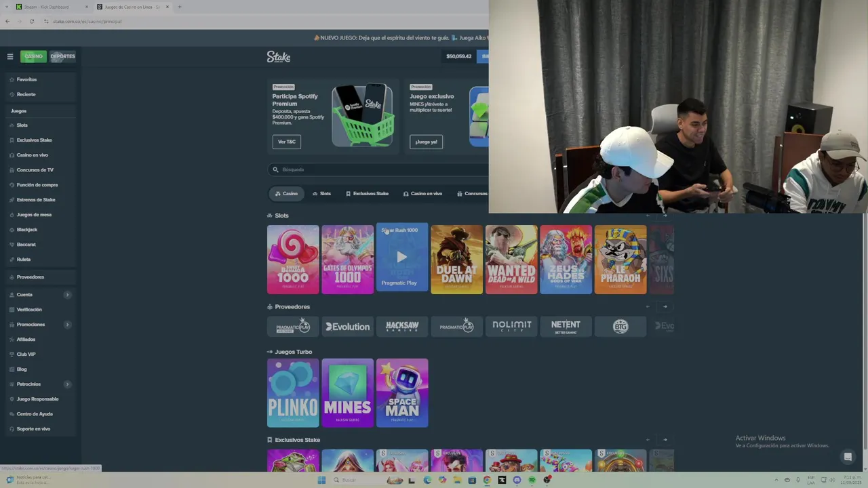The height and width of the screenshot is (488, 868).
Task: Show next Proveedores with right arrow
Action: click(665, 307)
